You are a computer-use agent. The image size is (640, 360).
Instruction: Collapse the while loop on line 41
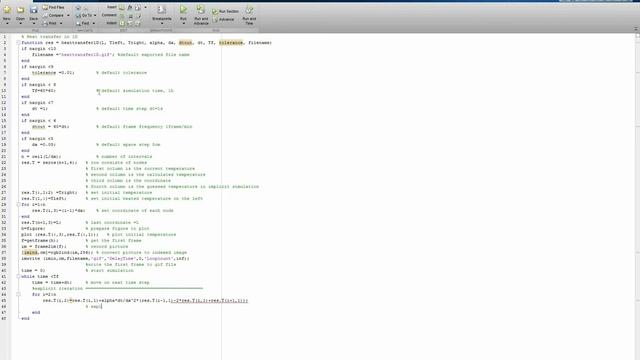18,276
